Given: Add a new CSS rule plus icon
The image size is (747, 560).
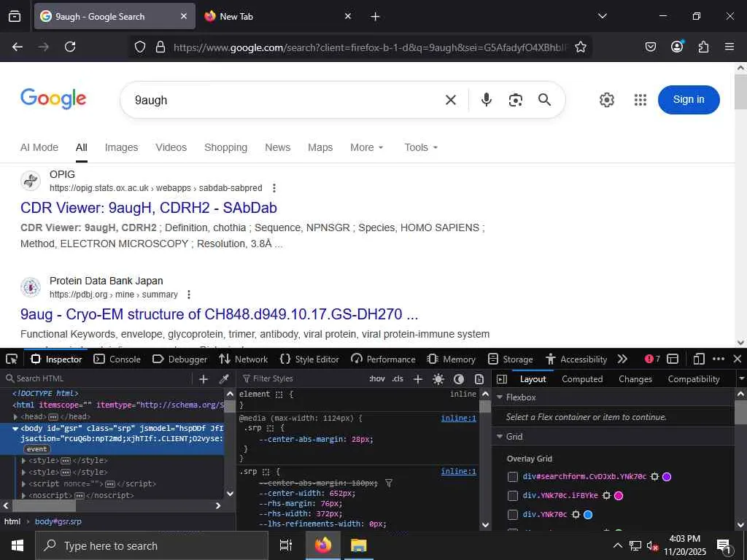Looking at the screenshot, I should click(x=418, y=379).
